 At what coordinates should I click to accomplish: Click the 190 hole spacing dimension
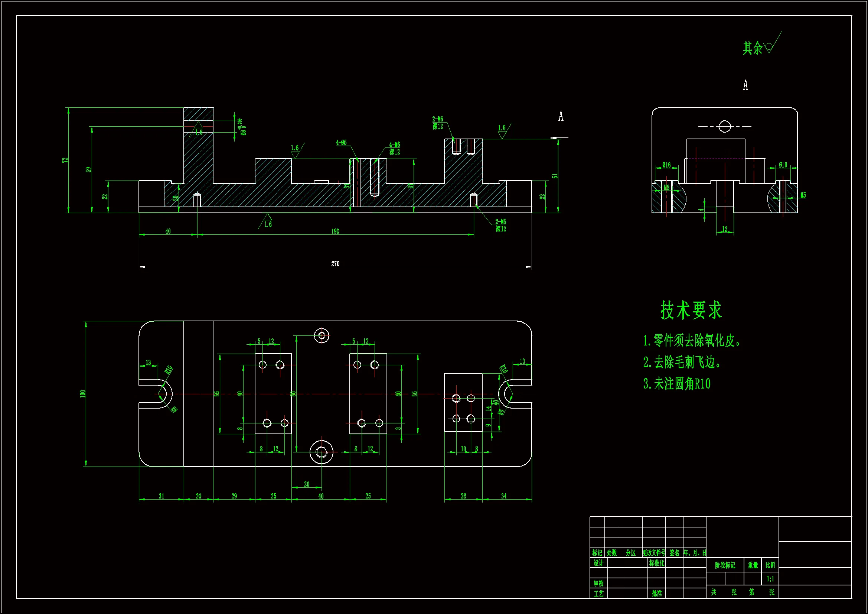pyautogui.click(x=335, y=231)
